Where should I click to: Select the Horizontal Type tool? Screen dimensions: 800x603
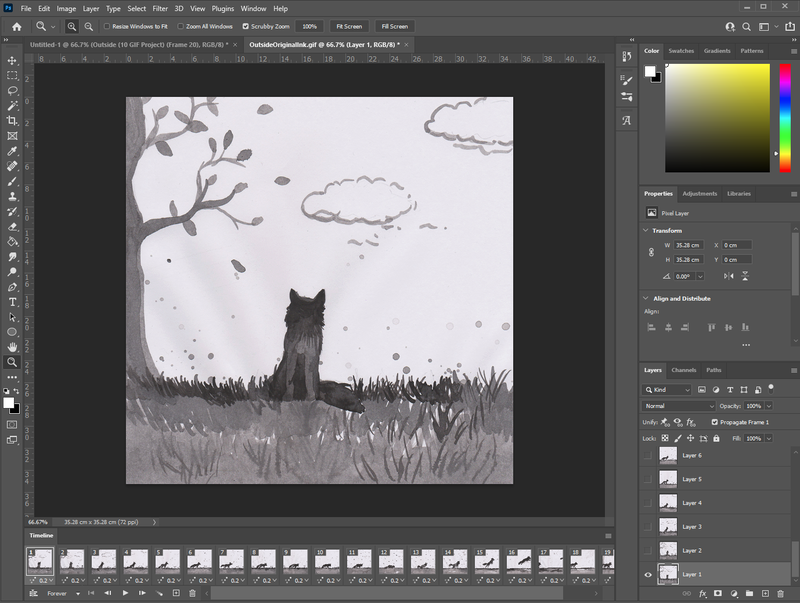click(12, 301)
